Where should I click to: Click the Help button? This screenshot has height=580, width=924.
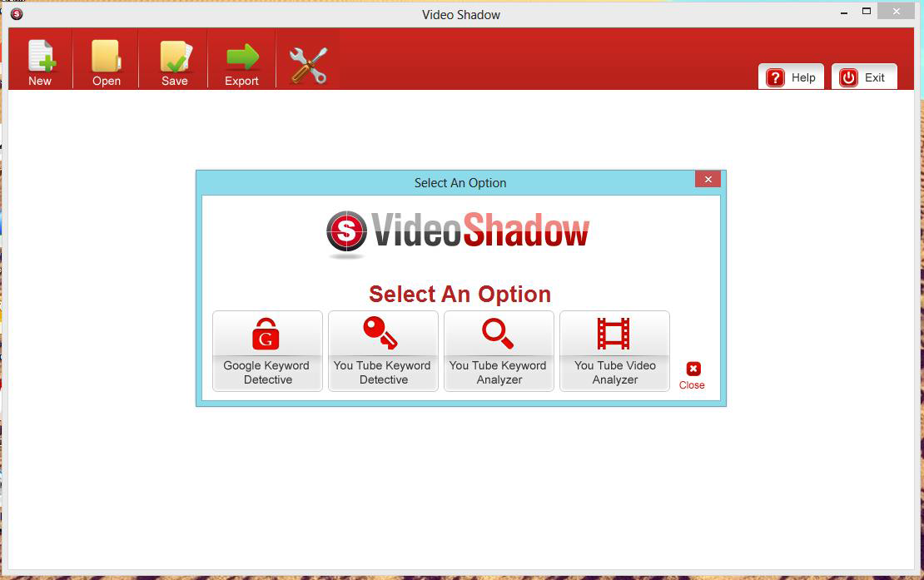click(791, 77)
